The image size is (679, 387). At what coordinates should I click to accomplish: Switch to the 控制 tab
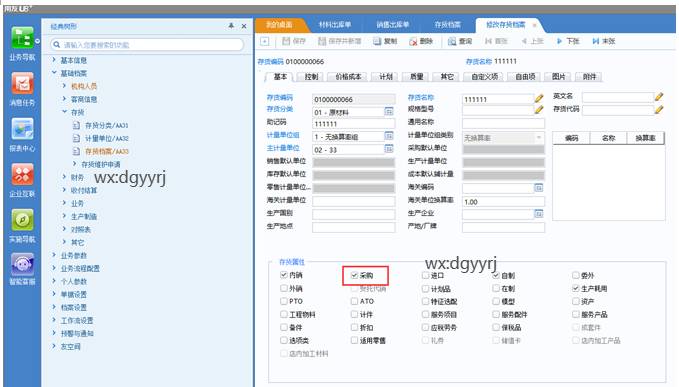pyautogui.click(x=311, y=77)
